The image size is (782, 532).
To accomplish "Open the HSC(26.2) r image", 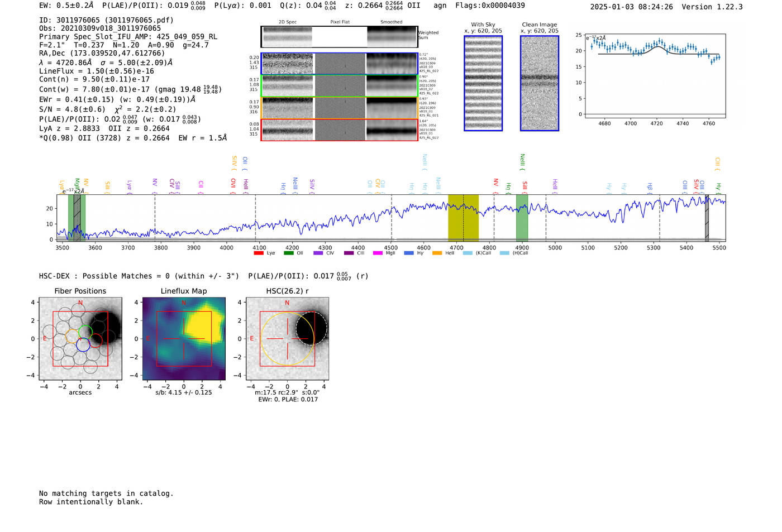I will [x=287, y=339].
